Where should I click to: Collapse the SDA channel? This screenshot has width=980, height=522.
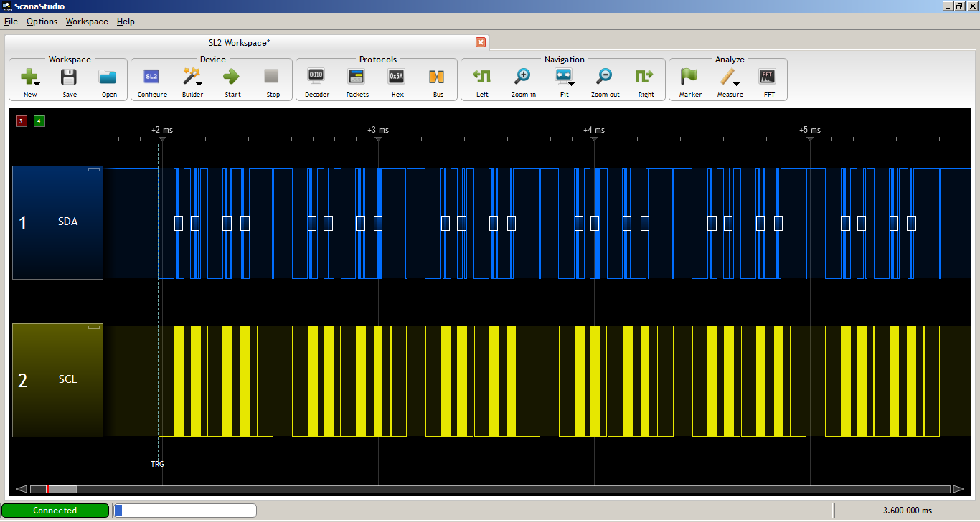click(x=94, y=169)
